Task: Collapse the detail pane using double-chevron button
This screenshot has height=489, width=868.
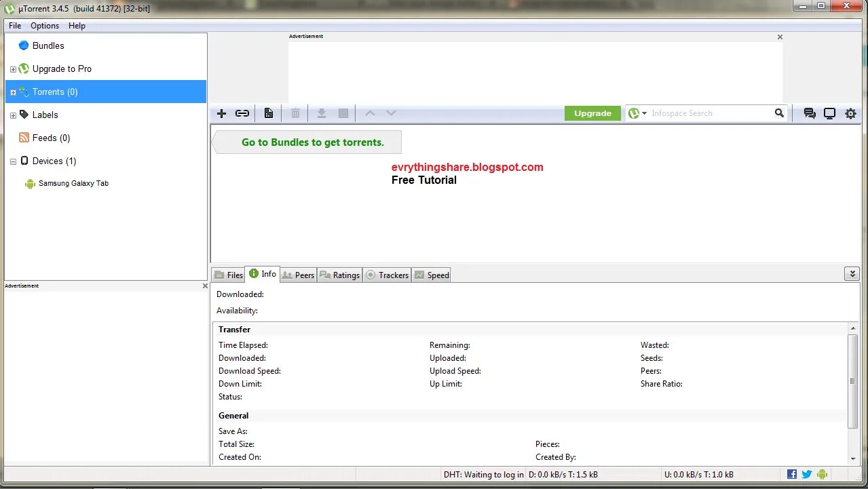Action: [x=852, y=273]
